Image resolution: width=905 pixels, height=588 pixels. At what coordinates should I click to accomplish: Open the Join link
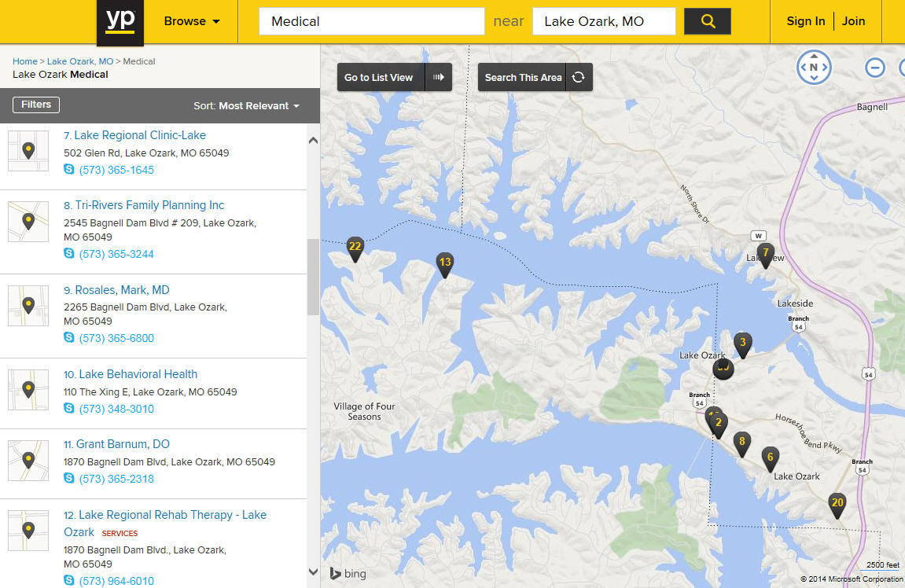pos(853,21)
